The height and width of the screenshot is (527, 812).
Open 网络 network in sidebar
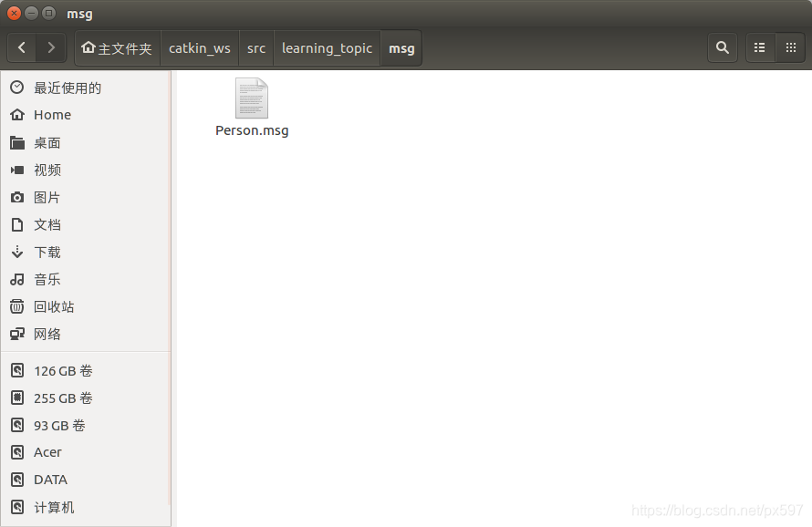(86, 334)
